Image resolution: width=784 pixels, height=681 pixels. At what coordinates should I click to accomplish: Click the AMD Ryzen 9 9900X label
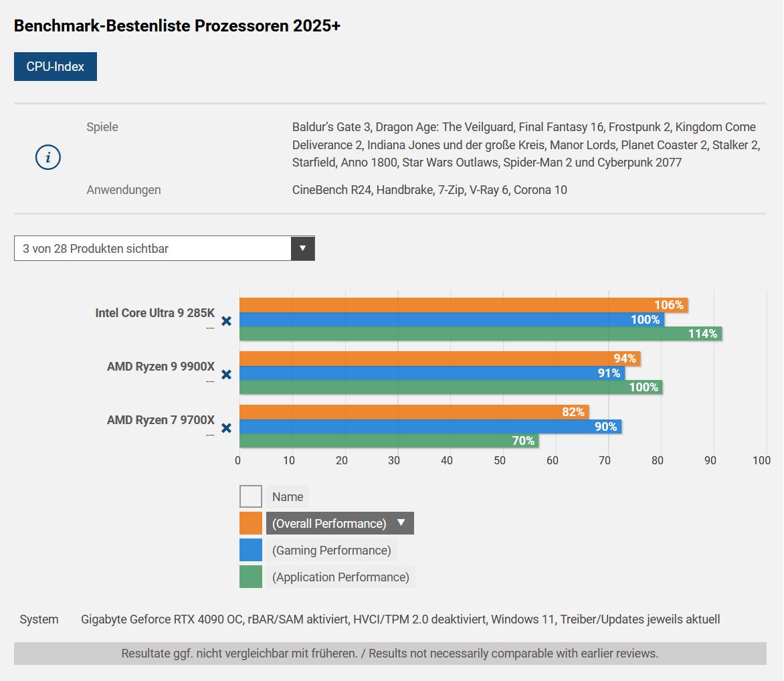click(x=161, y=367)
